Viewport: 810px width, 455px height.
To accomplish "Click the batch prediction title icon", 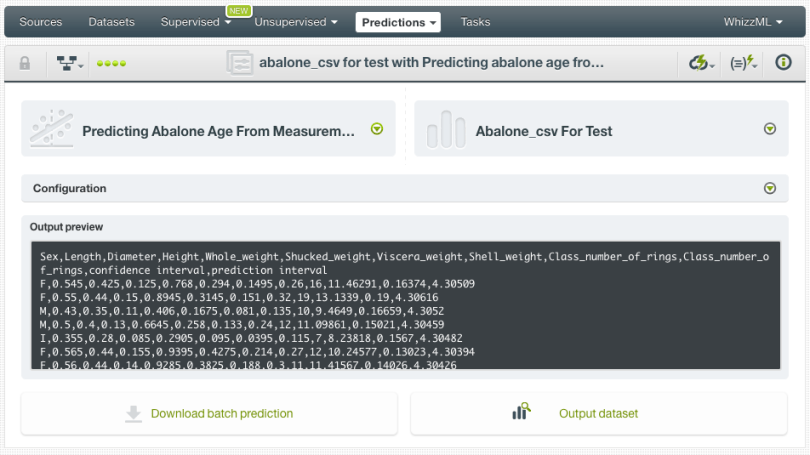I will point(240,63).
